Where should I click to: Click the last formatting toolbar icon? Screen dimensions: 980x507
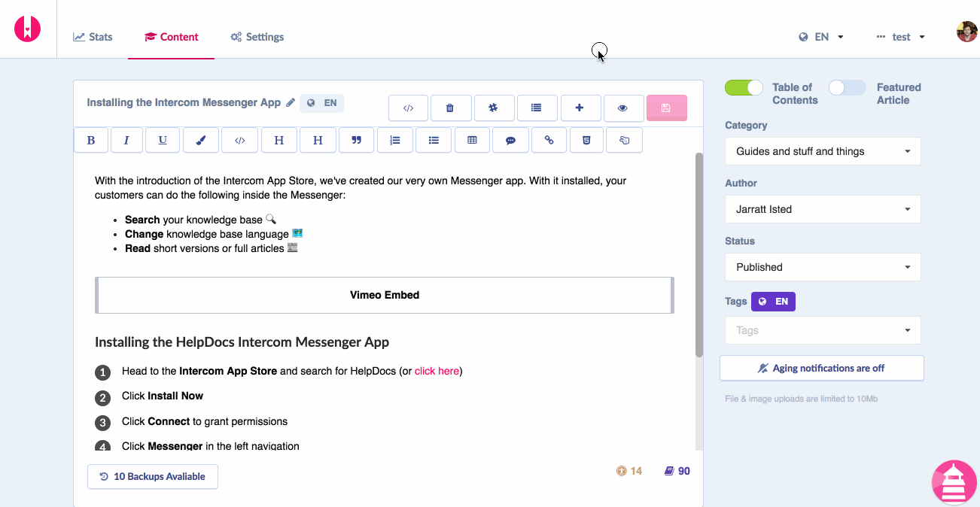624,140
